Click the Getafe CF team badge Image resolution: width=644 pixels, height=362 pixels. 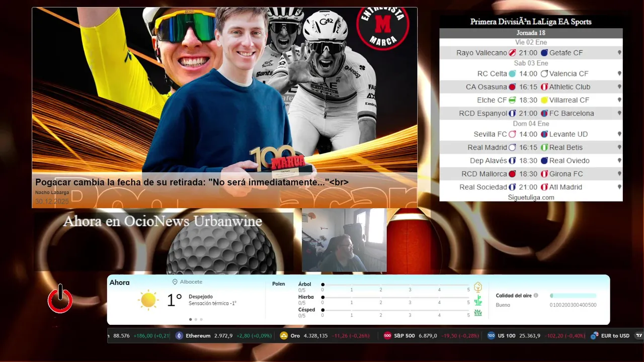pyautogui.click(x=544, y=53)
